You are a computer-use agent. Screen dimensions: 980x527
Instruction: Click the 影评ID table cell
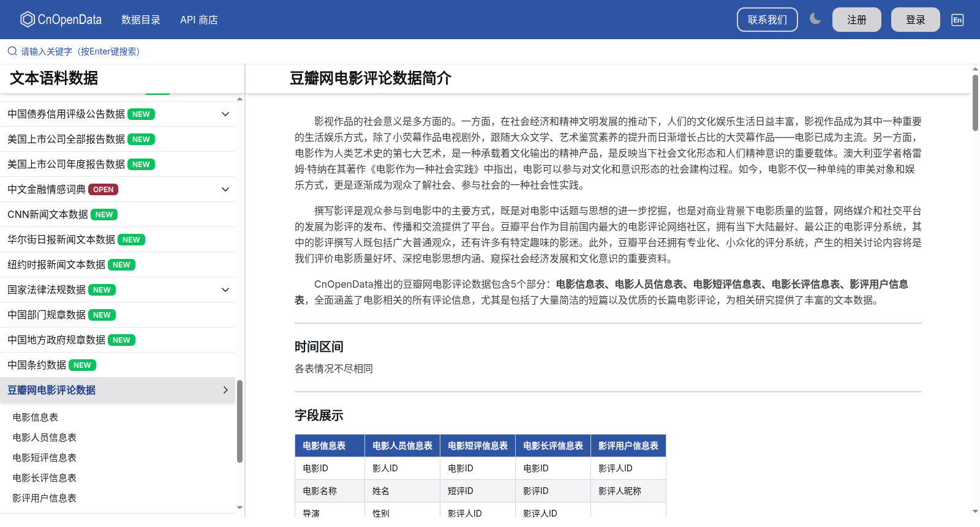pos(553,491)
